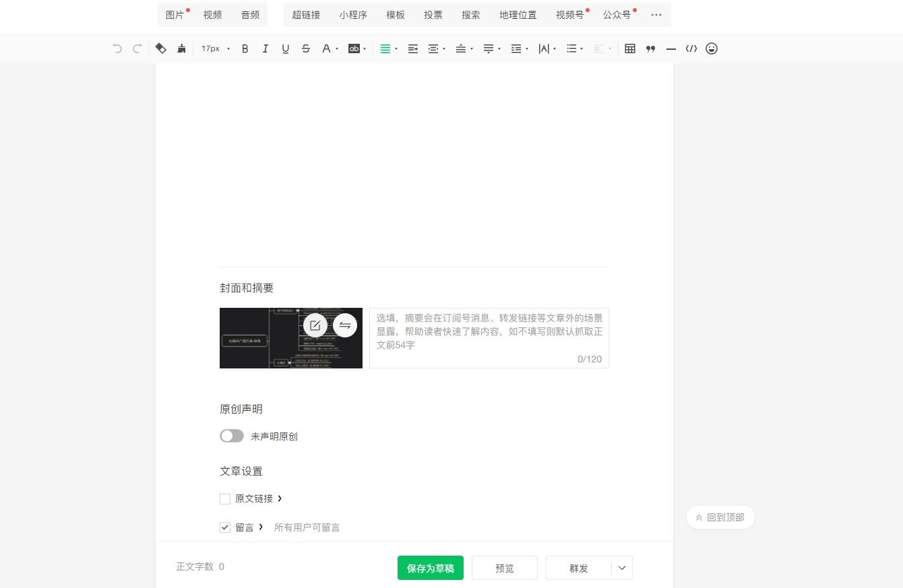Image resolution: width=903 pixels, height=588 pixels.
Task: Click 投票 in the insert bar
Action: pyautogui.click(x=433, y=15)
